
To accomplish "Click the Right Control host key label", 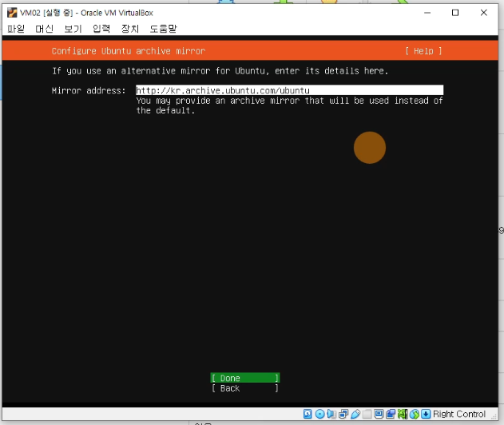I will click(x=459, y=414).
